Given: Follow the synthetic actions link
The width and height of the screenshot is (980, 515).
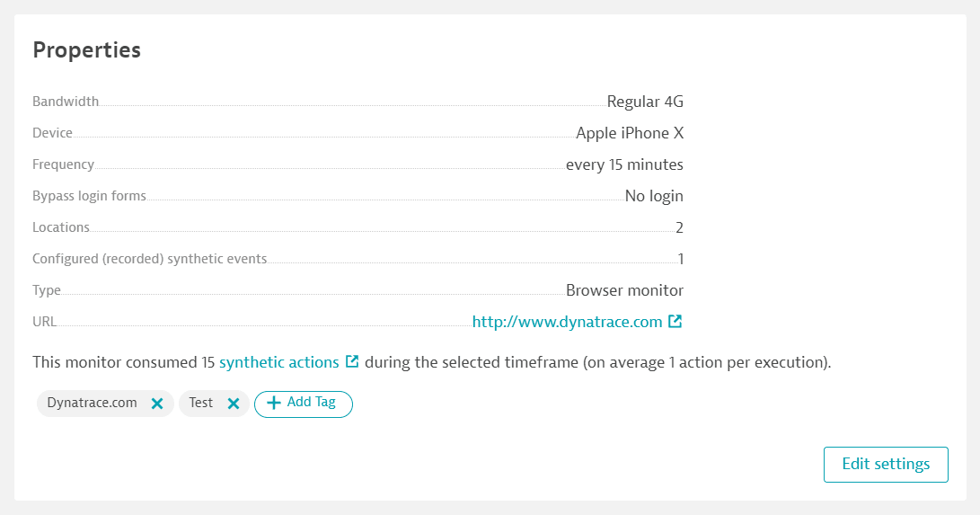Looking at the screenshot, I should (278, 362).
